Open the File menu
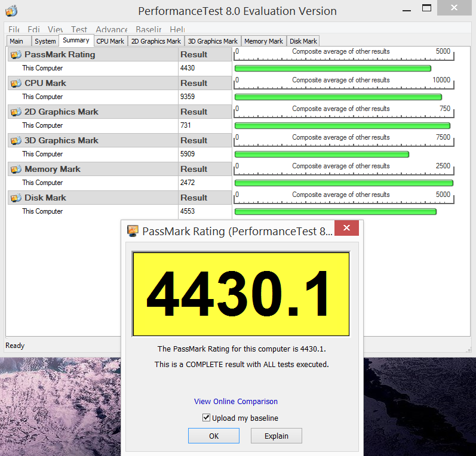 click(14, 29)
